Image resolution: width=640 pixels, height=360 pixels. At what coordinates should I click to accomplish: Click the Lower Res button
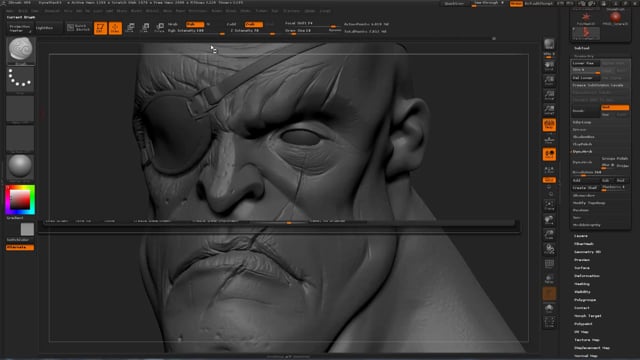[x=585, y=63]
